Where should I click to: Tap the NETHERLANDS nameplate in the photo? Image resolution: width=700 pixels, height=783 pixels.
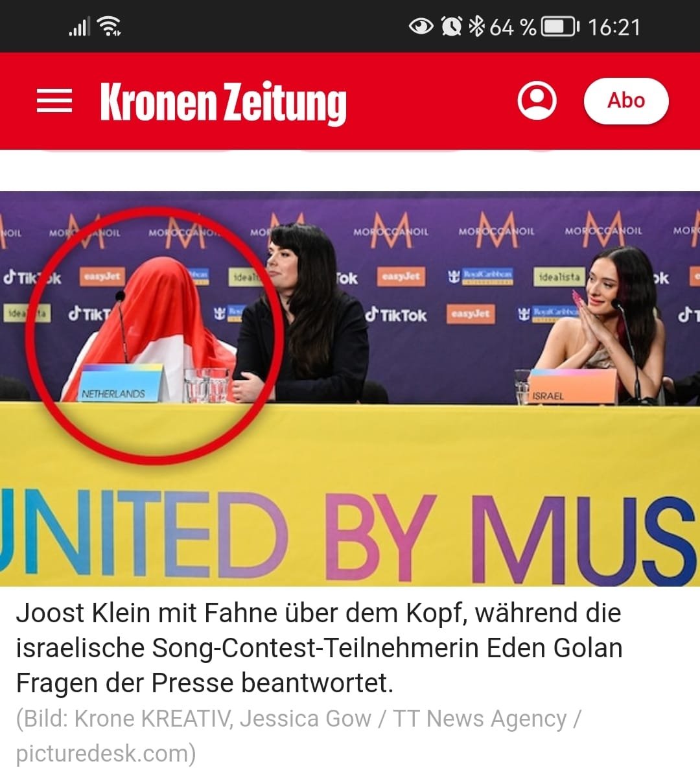(114, 384)
